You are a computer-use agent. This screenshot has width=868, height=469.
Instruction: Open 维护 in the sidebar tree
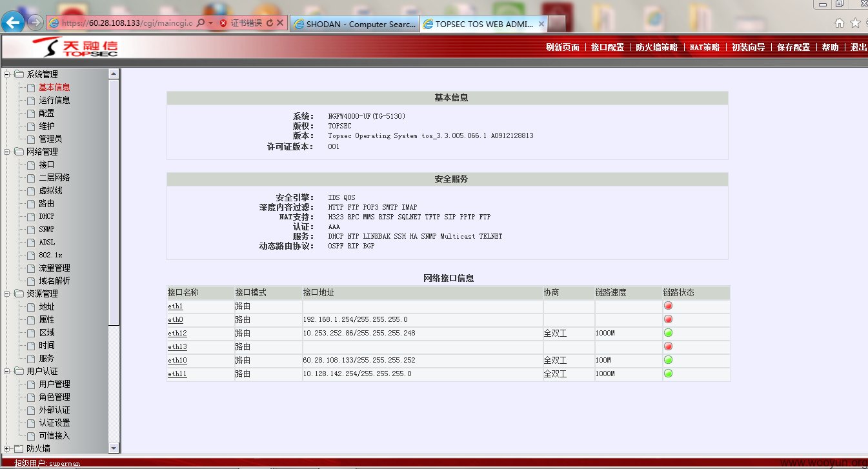click(46, 126)
